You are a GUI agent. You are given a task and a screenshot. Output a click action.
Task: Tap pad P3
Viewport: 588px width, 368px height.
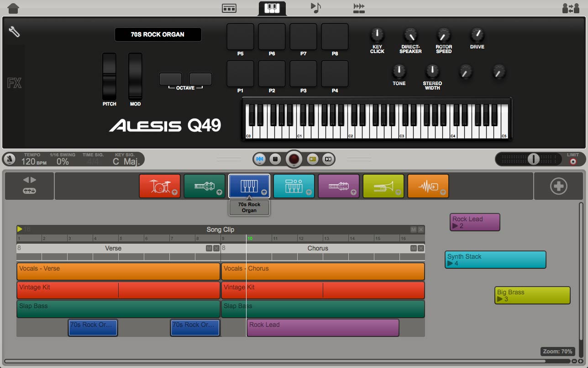(303, 74)
